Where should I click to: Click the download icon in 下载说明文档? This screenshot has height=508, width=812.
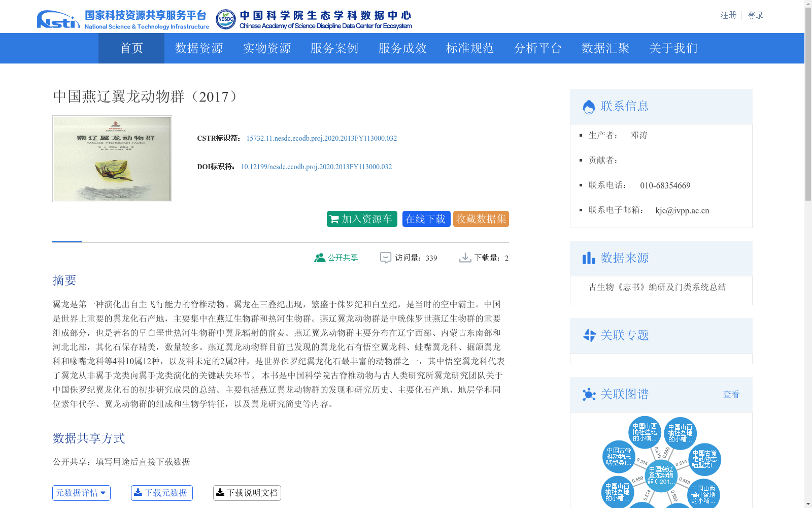(x=220, y=492)
